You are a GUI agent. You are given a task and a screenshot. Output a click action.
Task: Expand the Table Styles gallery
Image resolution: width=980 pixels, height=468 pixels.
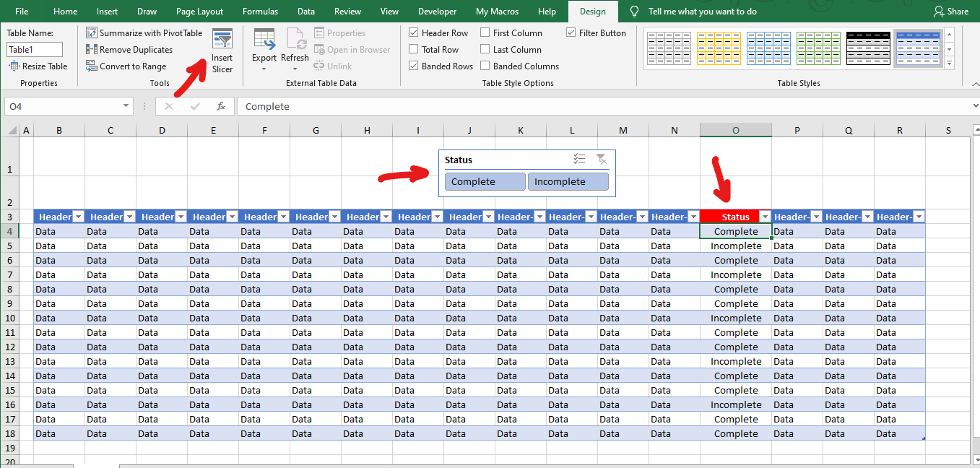949,64
